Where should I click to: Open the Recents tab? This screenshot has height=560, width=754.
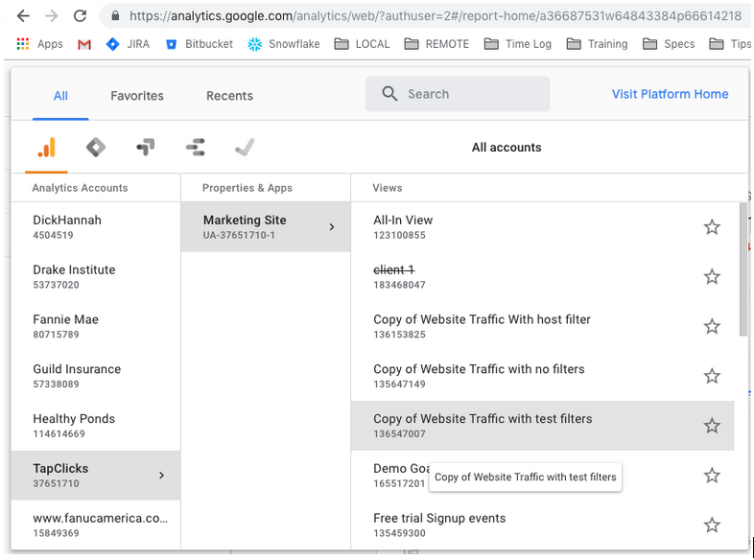click(x=229, y=96)
